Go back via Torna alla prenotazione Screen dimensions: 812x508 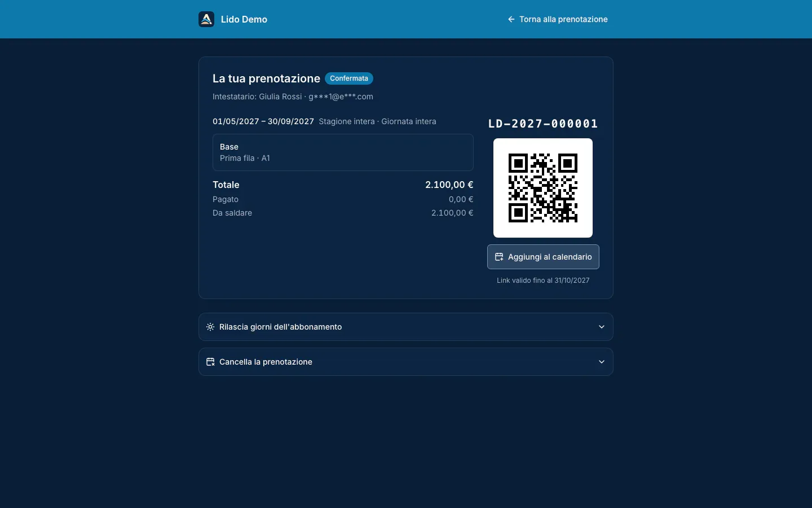[x=558, y=19]
